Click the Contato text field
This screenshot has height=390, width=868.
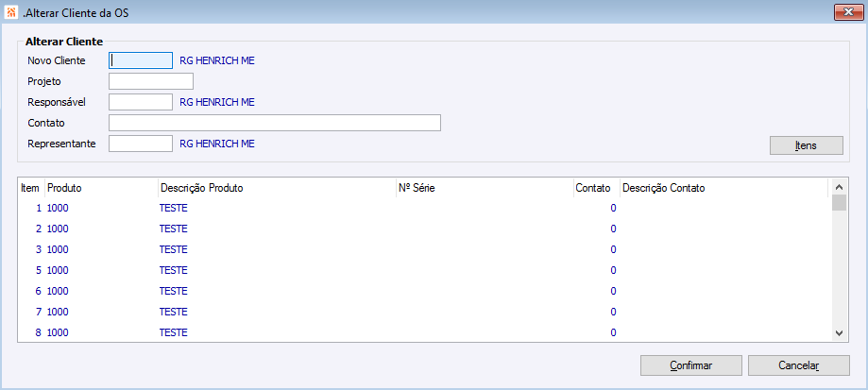point(275,123)
